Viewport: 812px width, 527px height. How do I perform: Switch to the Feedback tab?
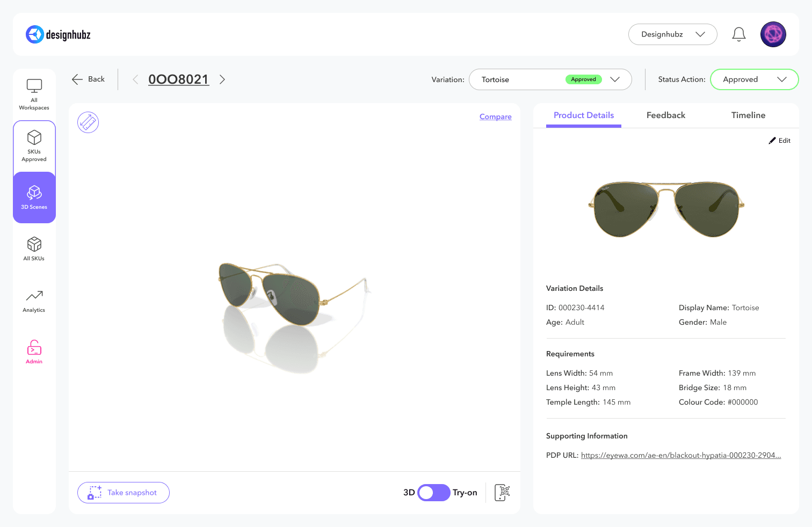pos(666,115)
